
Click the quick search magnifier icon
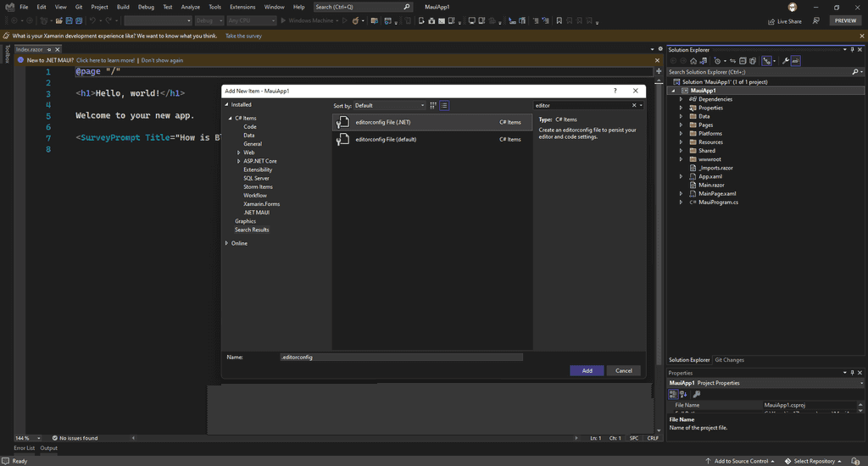[407, 7]
